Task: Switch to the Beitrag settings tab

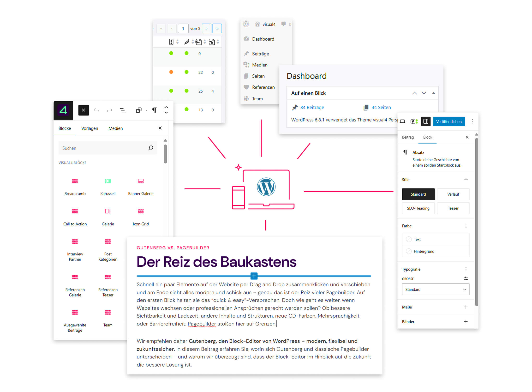Action: [408, 137]
